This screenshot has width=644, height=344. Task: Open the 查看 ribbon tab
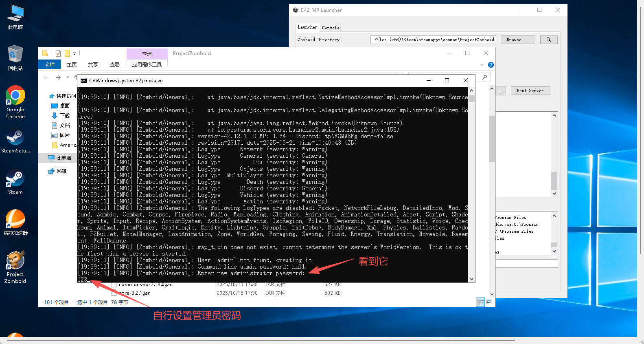pos(114,65)
